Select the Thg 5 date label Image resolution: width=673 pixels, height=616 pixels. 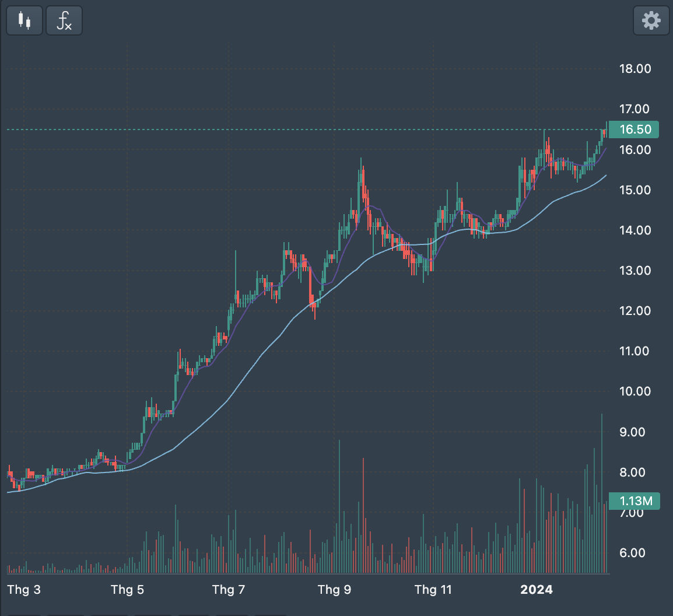(127, 590)
